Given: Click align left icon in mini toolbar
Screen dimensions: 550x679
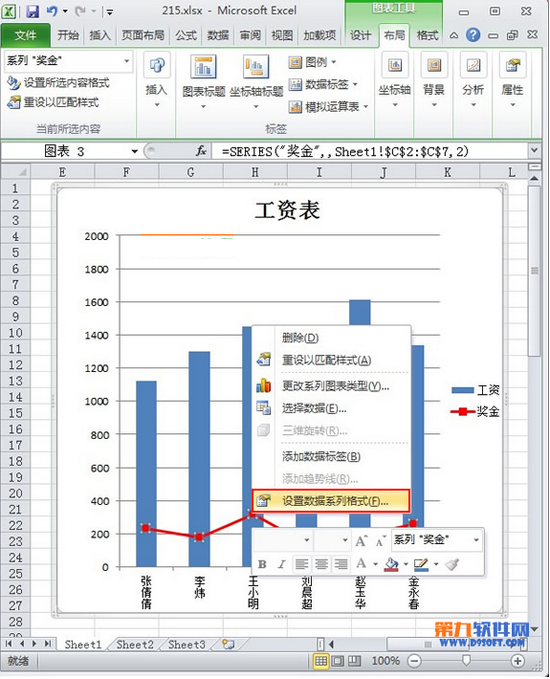Looking at the screenshot, I should tap(301, 564).
